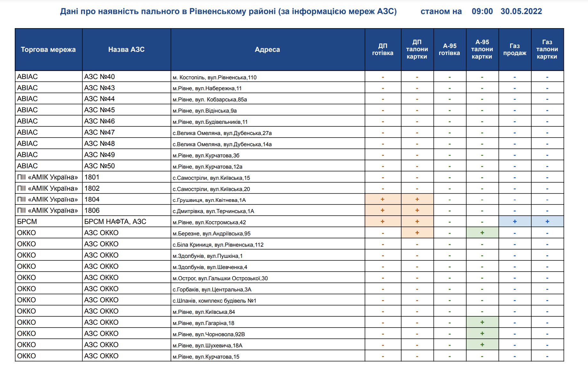Select the Назва АЗС column header
Viewport: 588px width, 373px height.
point(126,50)
